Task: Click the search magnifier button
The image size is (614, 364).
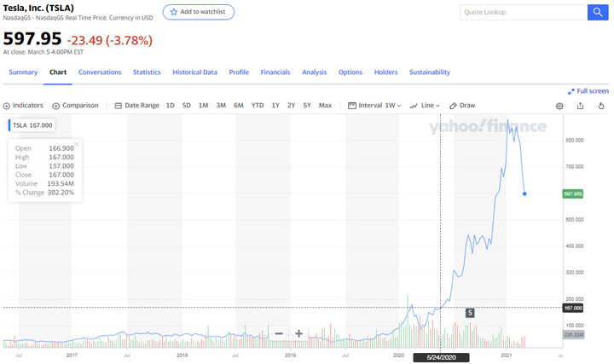Action: [x=598, y=12]
